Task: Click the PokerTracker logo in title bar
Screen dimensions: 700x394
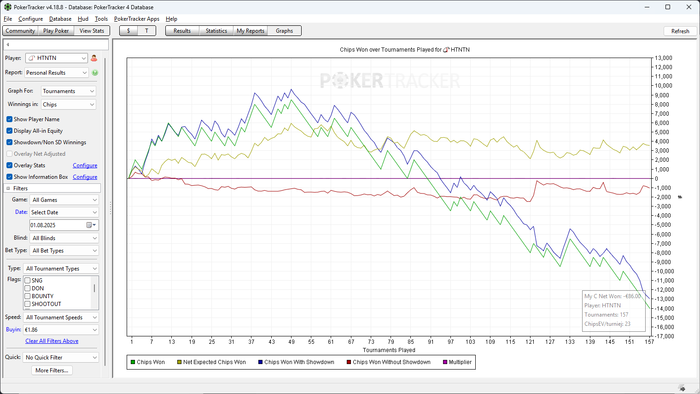Action: (x=8, y=7)
